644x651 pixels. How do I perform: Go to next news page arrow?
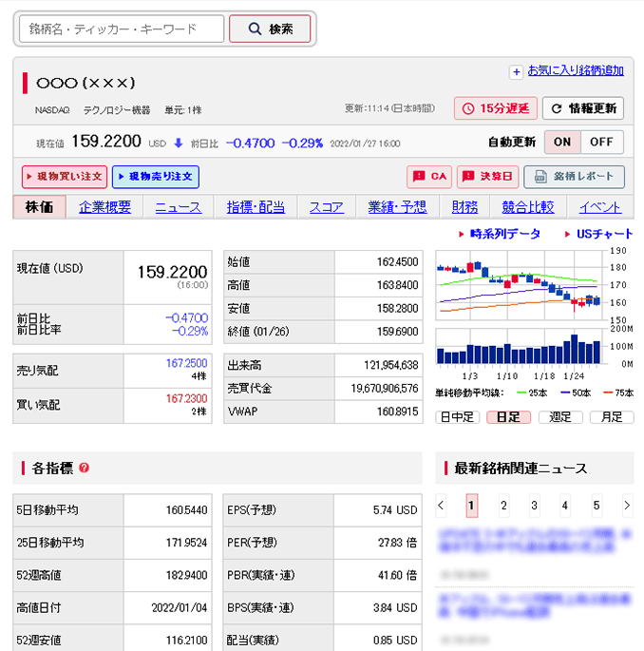[x=627, y=506]
